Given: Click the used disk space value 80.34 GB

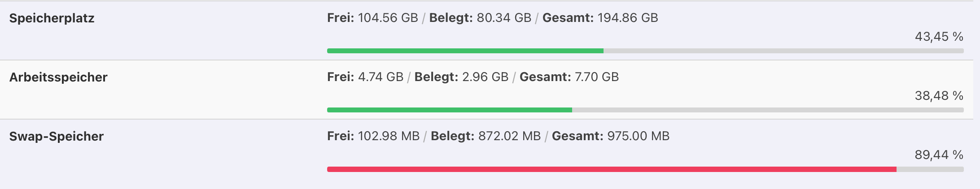Looking at the screenshot, I should [x=504, y=18].
